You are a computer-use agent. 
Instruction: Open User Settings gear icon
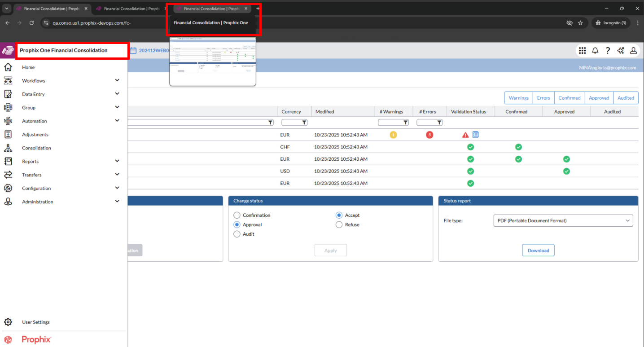8,322
